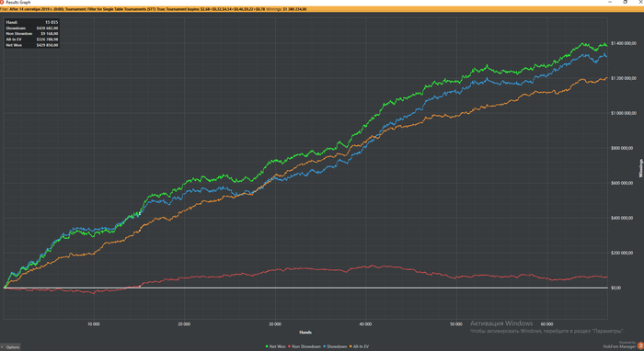
Task: Click the Showdown $420 682,00 stat row
Action: point(32,28)
